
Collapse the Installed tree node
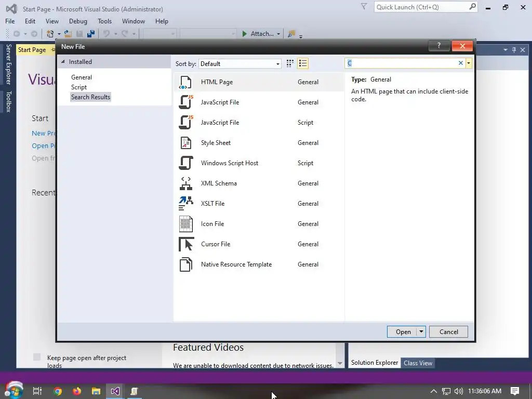(63, 62)
